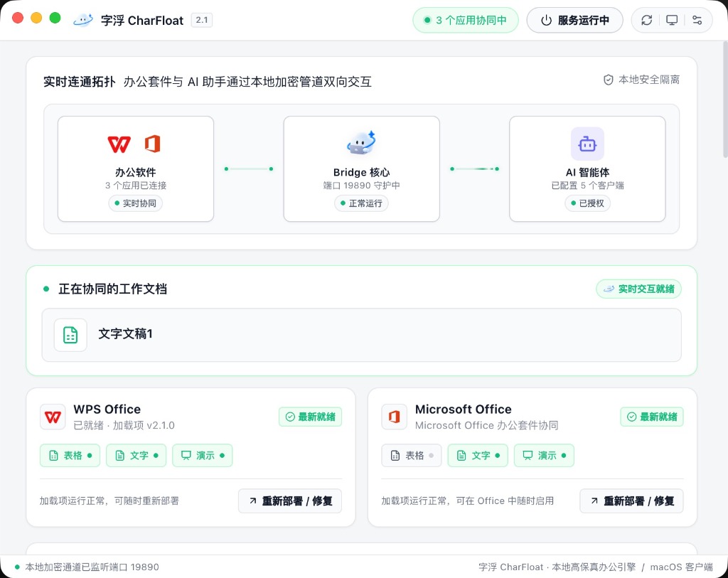The image size is (728, 578).
Task: Click the CharFloat cloud logo icon
Action: point(83,20)
